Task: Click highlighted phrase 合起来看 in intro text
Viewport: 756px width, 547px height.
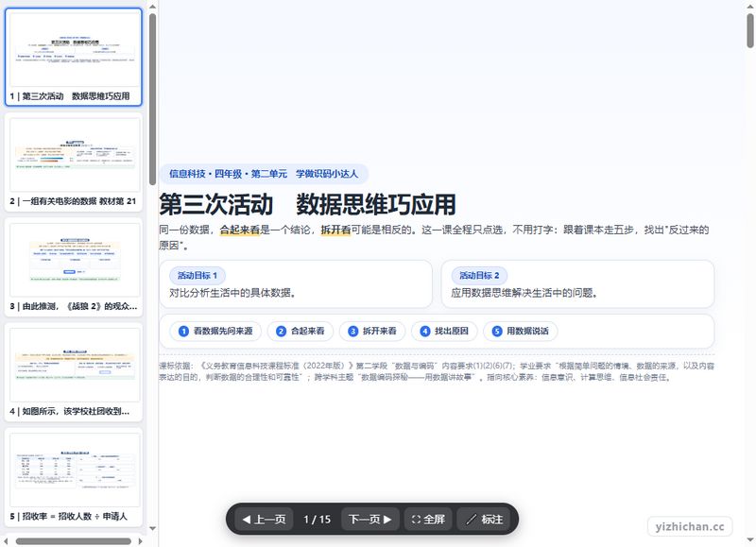Action: pyautogui.click(x=240, y=230)
